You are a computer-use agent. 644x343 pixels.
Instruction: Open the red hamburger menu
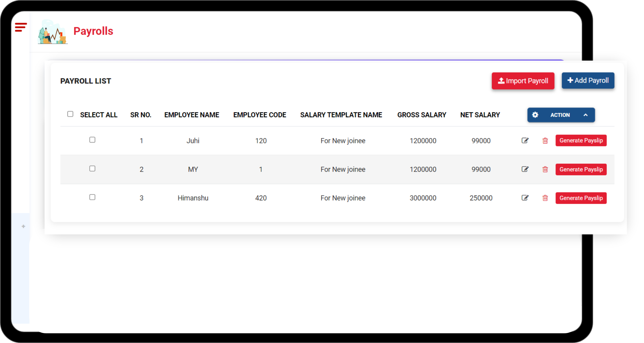coord(21,27)
